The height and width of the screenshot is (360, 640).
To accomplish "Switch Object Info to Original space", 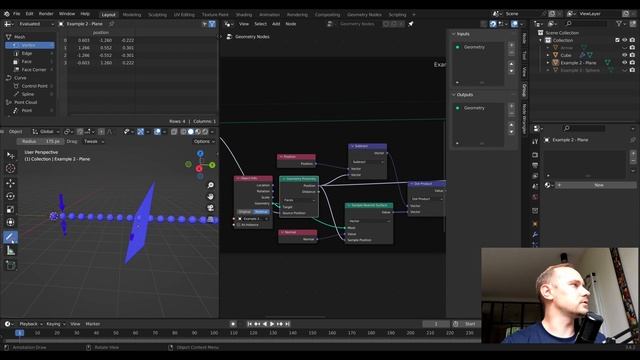I will tap(245, 212).
